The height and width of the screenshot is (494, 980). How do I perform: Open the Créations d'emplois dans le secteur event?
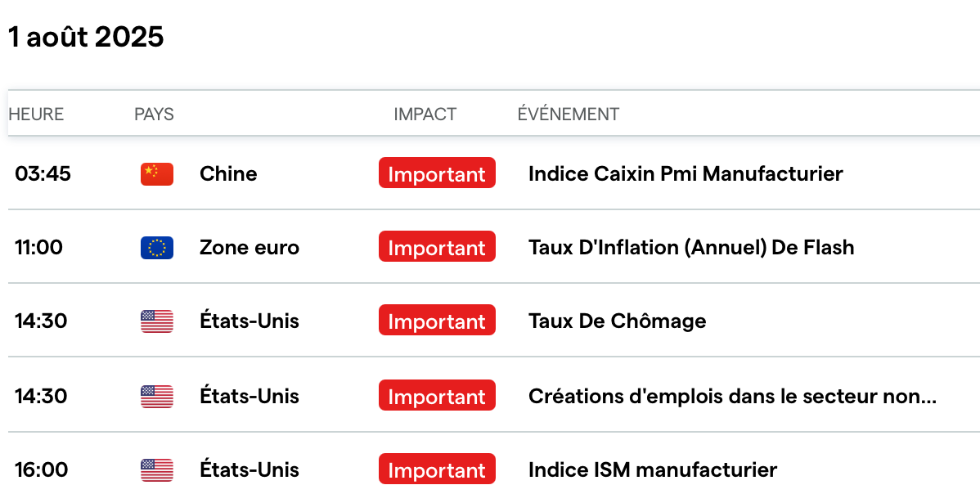(732, 397)
